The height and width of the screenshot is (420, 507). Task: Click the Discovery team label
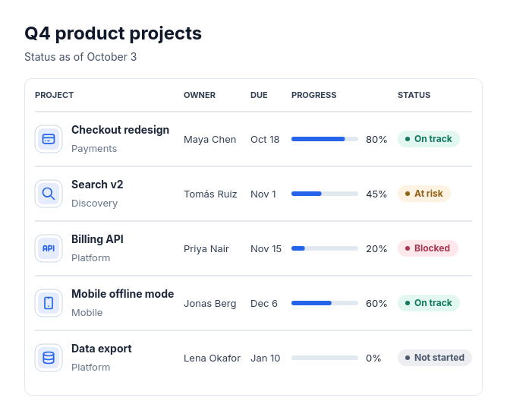coord(94,204)
